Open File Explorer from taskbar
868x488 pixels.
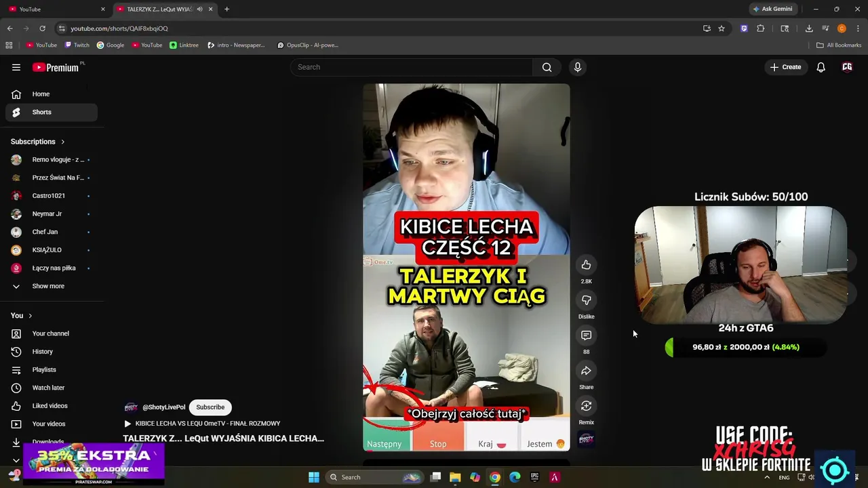455,477
